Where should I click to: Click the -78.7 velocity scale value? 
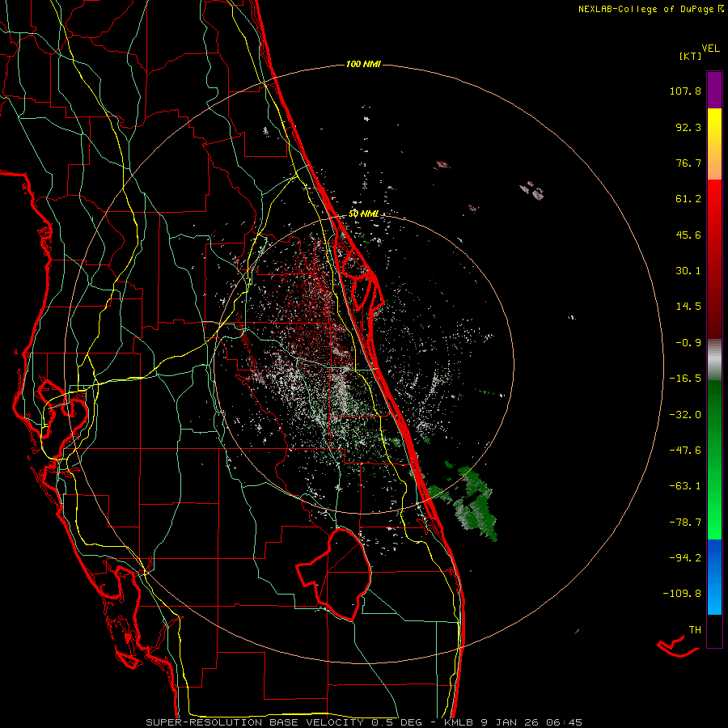tap(685, 523)
